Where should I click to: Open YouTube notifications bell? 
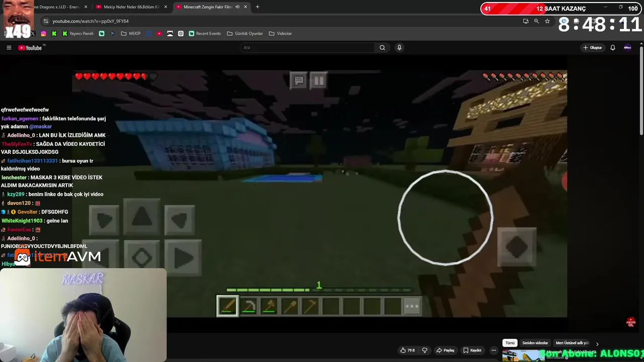(x=613, y=48)
